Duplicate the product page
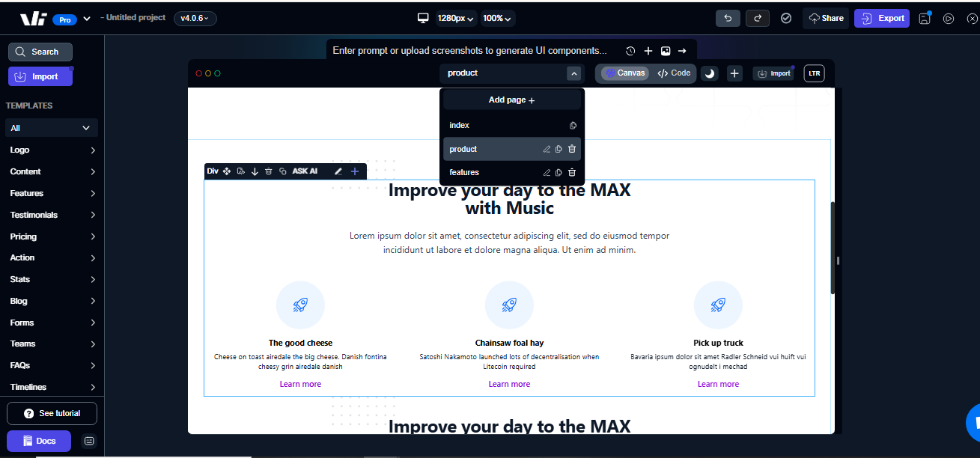Screen dimensions: 980x458 [559, 149]
